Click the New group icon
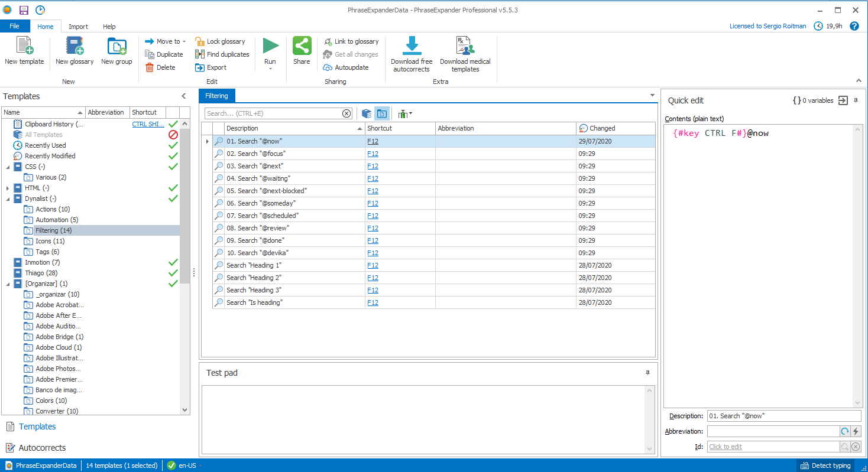Image resolution: width=868 pixels, height=472 pixels. coord(116,47)
